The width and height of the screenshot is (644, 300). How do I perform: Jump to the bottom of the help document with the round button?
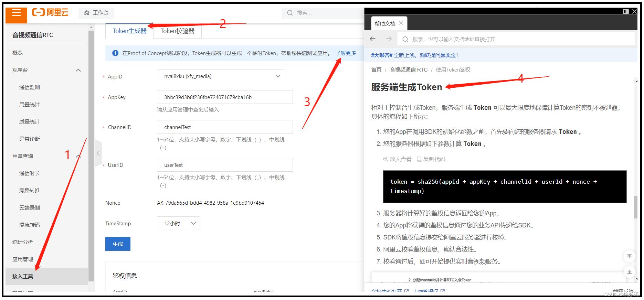[629, 272]
